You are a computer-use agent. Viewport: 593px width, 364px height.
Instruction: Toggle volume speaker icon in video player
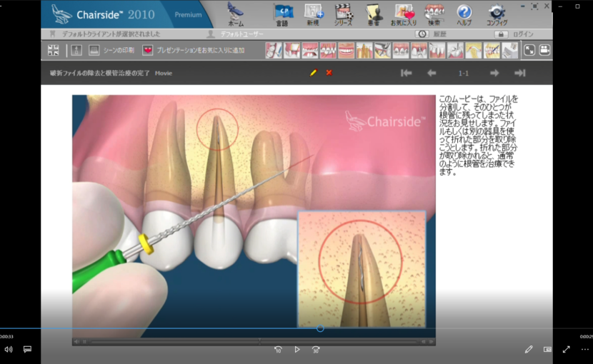[x=9, y=350]
